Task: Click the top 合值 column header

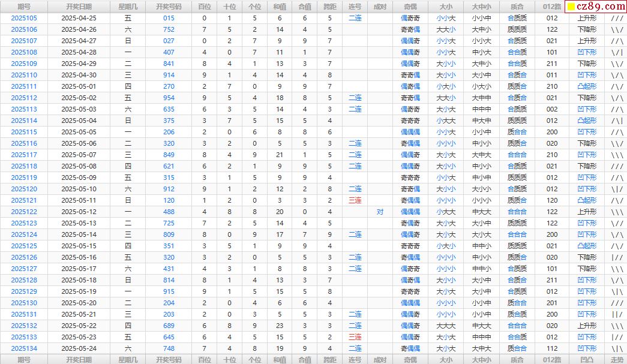Action: point(305,7)
